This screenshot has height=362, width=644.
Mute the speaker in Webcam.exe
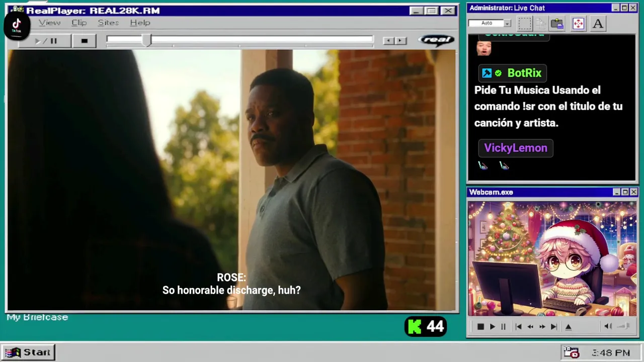608,326
